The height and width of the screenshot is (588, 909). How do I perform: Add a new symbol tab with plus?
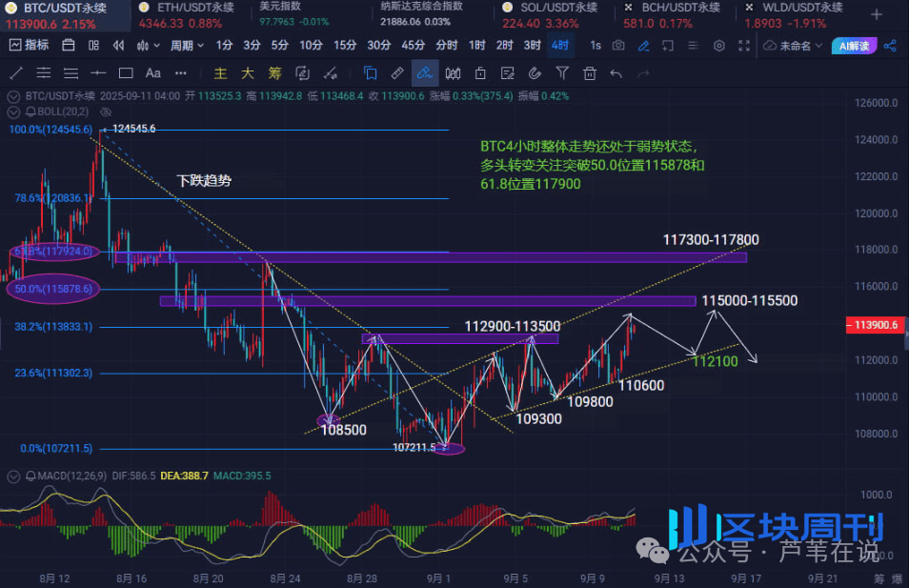click(x=877, y=14)
